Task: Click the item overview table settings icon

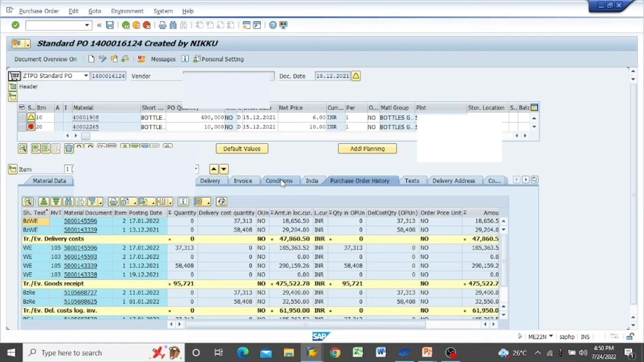Action: tap(534, 107)
